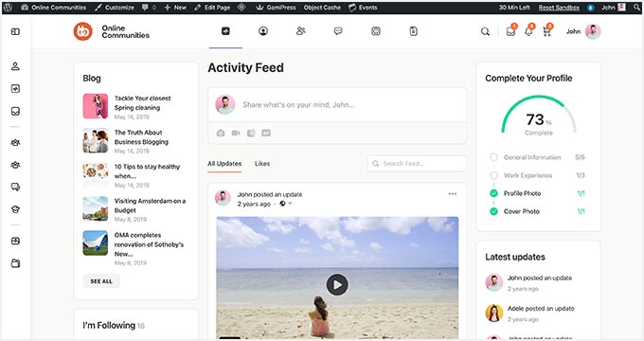Image resolution: width=644 pixels, height=341 pixels.
Task: Attach a video to the post
Action: point(236,134)
